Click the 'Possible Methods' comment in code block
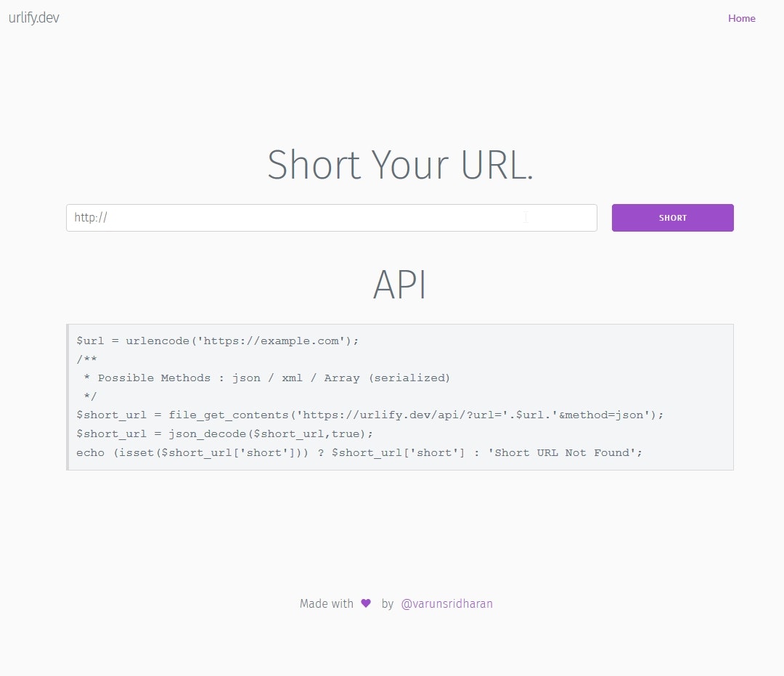This screenshot has height=676, width=784. click(264, 378)
